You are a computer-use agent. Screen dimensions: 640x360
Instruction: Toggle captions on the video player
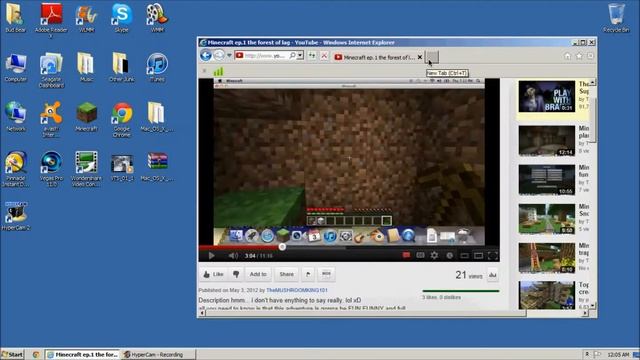[x=420, y=256]
